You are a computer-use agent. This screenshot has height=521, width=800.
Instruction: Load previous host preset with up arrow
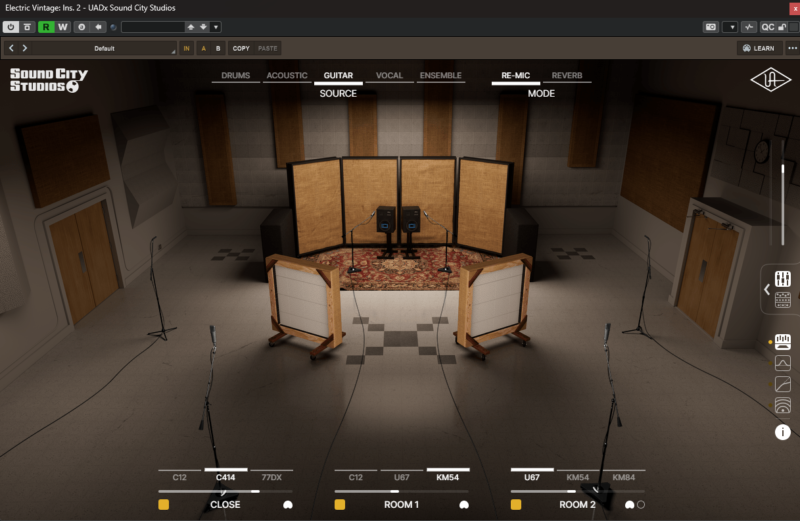(x=191, y=27)
